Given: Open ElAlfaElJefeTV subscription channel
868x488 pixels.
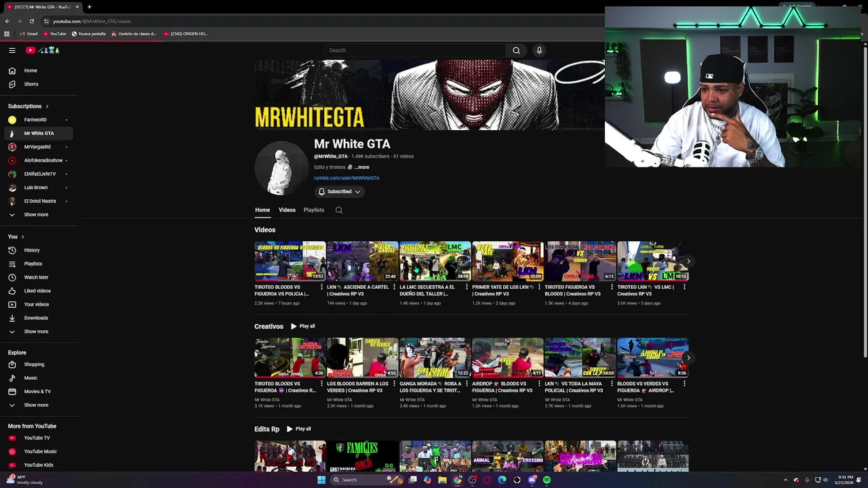Looking at the screenshot, I should pos(38,174).
